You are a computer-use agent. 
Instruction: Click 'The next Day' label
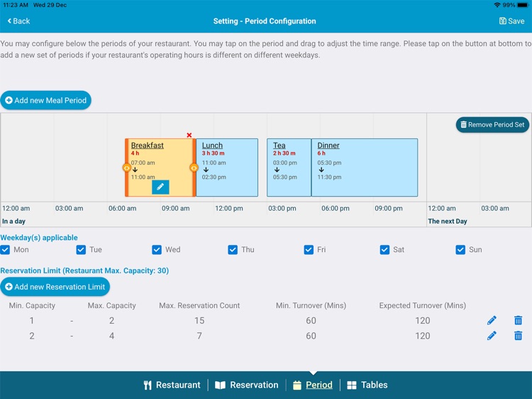[x=448, y=221]
